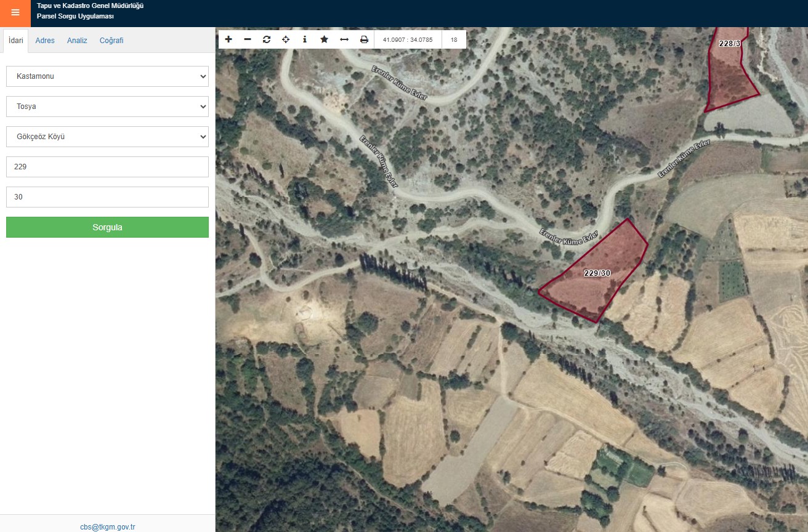
Task: Switch to the Adres tab
Action: pyautogui.click(x=45, y=41)
